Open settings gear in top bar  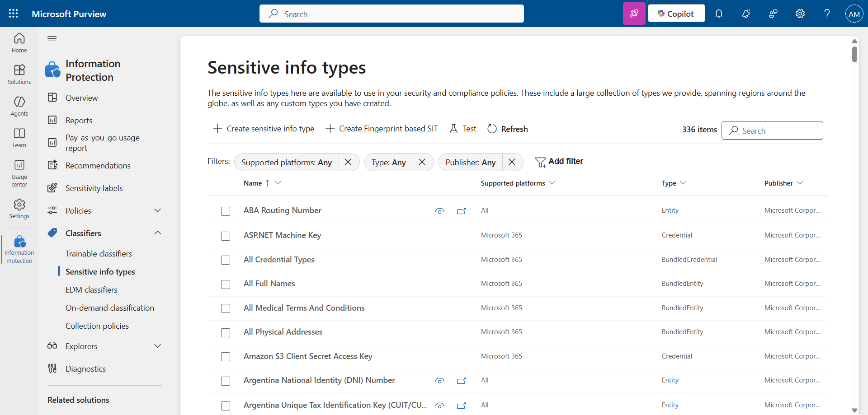click(x=800, y=14)
